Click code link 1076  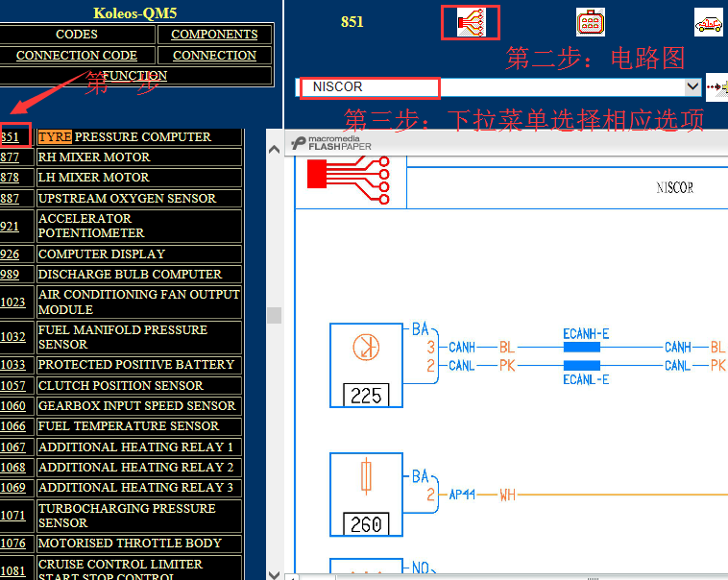pyautogui.click(x=12, y=544)
